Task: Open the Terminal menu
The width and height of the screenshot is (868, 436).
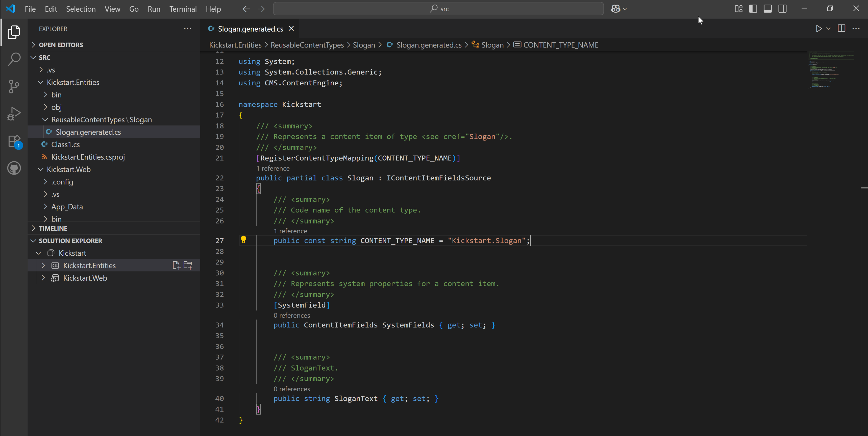Action: 183,9
